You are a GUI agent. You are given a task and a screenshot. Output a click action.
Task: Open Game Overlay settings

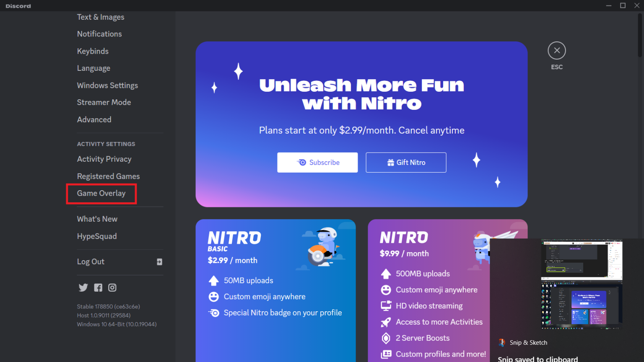point(101,194)
